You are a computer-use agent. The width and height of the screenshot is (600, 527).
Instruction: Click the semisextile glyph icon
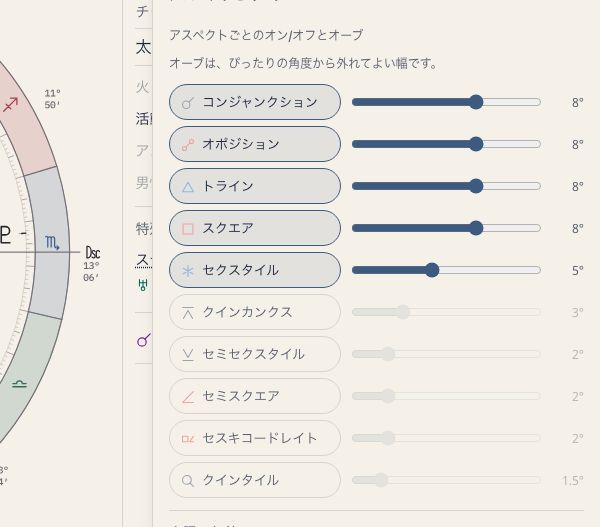188,355
